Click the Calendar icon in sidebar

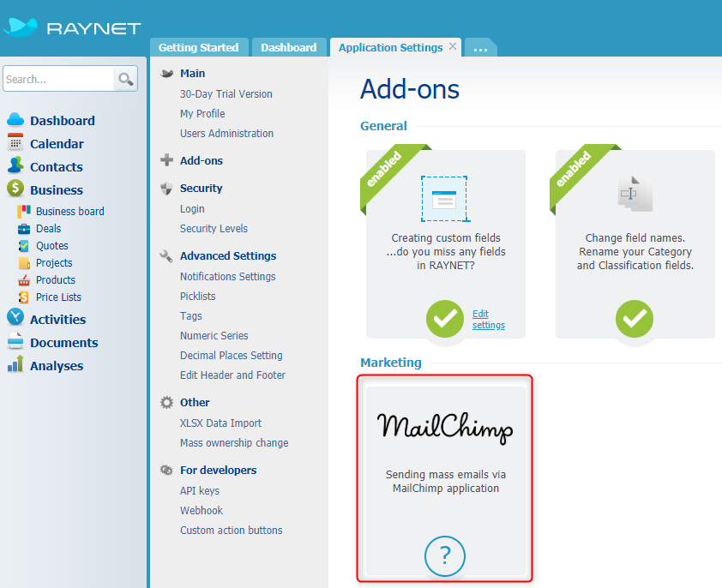point(15,142)
